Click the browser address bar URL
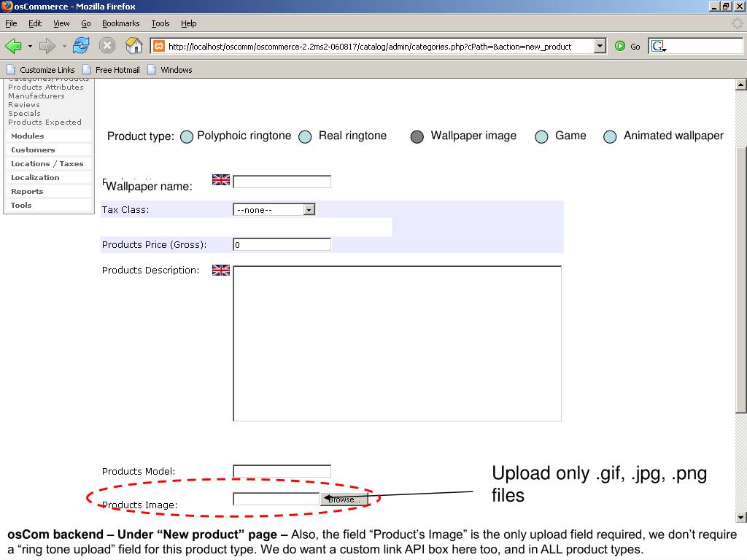 tap(370, 46)
